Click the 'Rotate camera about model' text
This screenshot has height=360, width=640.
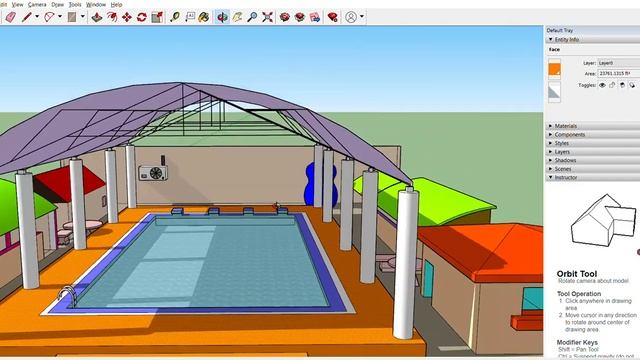click(593, 281)
